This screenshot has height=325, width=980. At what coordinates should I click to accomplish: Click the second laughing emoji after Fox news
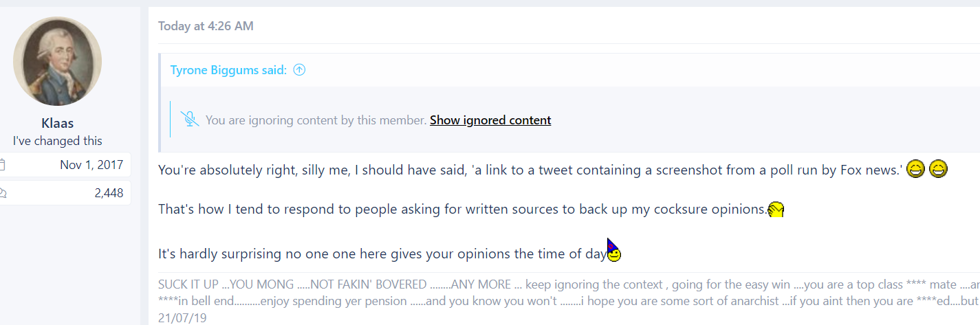coord(939,168)
